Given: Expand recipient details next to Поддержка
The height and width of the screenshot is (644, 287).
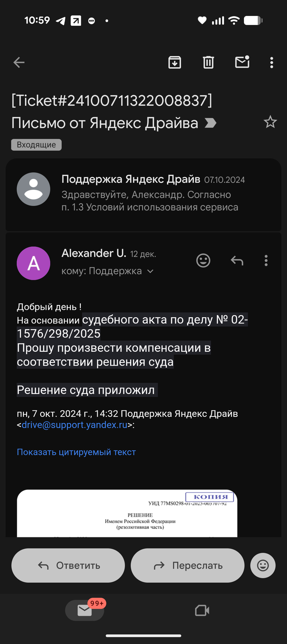Looking at the screenshot, I should [x=150, y=271].
